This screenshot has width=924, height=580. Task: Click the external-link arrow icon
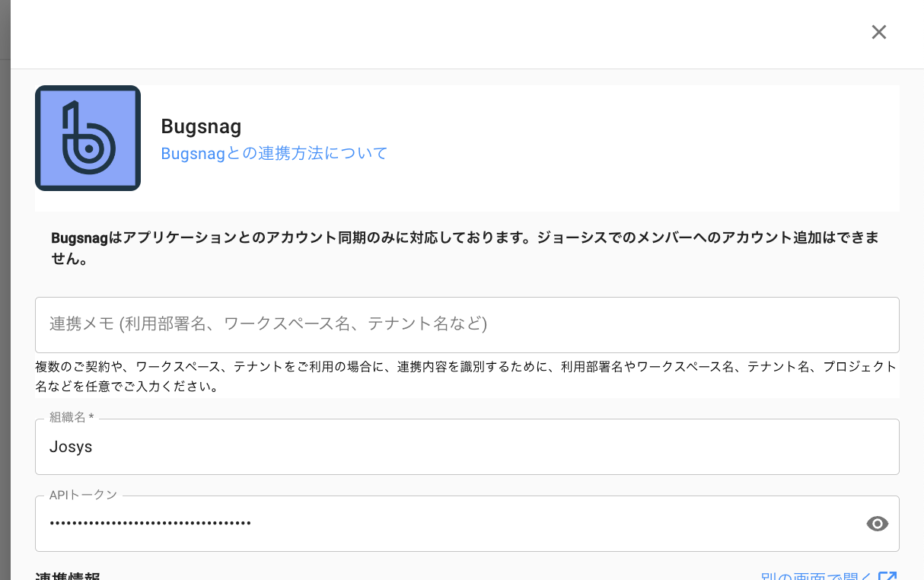click(887, 576)
